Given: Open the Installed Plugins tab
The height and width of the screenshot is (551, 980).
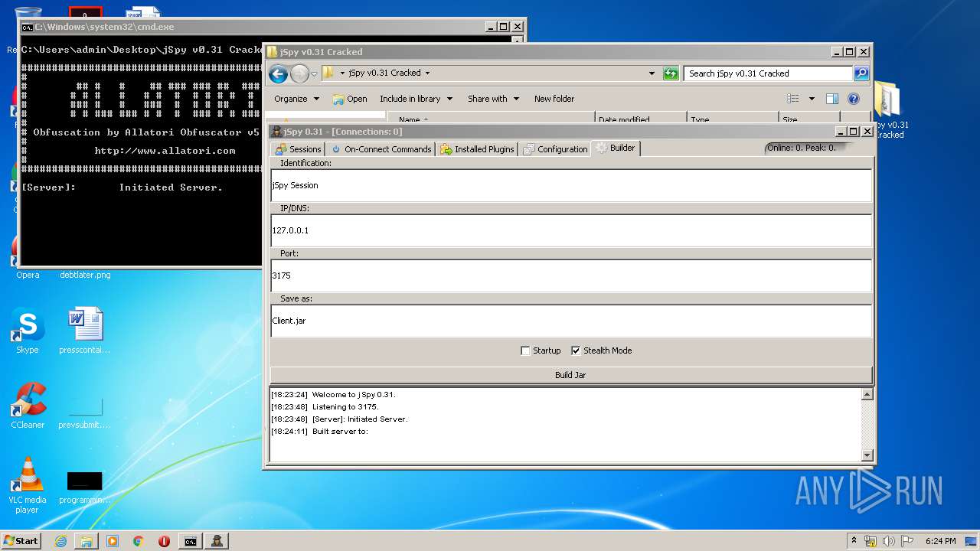Looking at the screenshot, I should [477, 149].
